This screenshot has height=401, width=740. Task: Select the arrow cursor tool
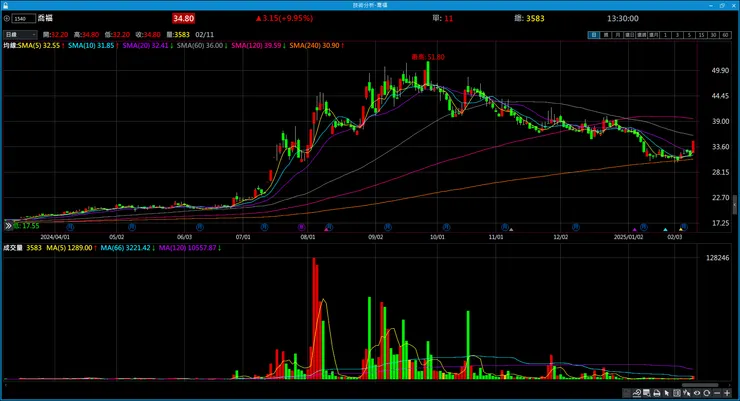pos(667,393)
